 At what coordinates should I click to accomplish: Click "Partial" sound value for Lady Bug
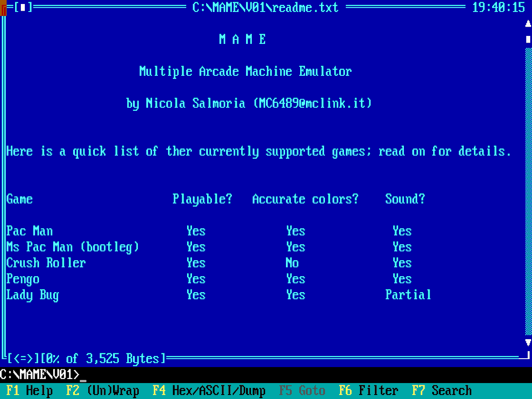pos(408,295)
